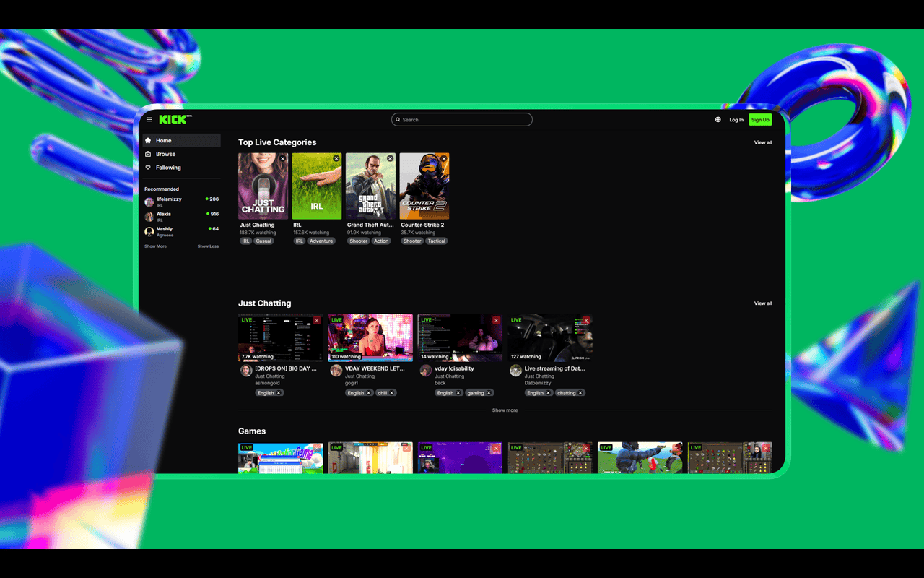Click Vashly channel name in Recommended

pos(165,229)
